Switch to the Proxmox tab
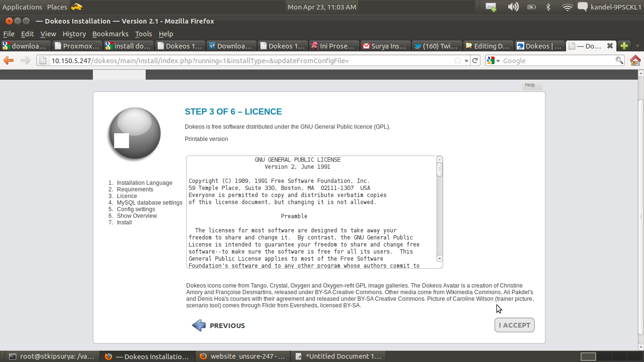Screen dimensions: 644x362 point(77,46)
